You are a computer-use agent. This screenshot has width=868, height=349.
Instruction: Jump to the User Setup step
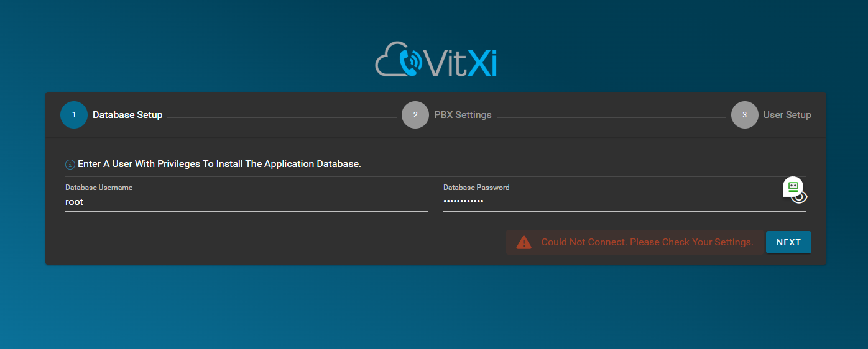(x=787, y=115)
